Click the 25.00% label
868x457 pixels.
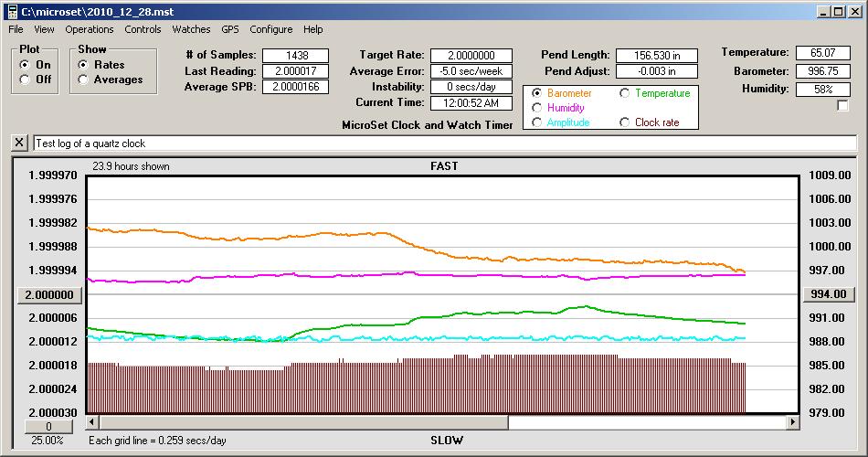click(x=47, y=441)
